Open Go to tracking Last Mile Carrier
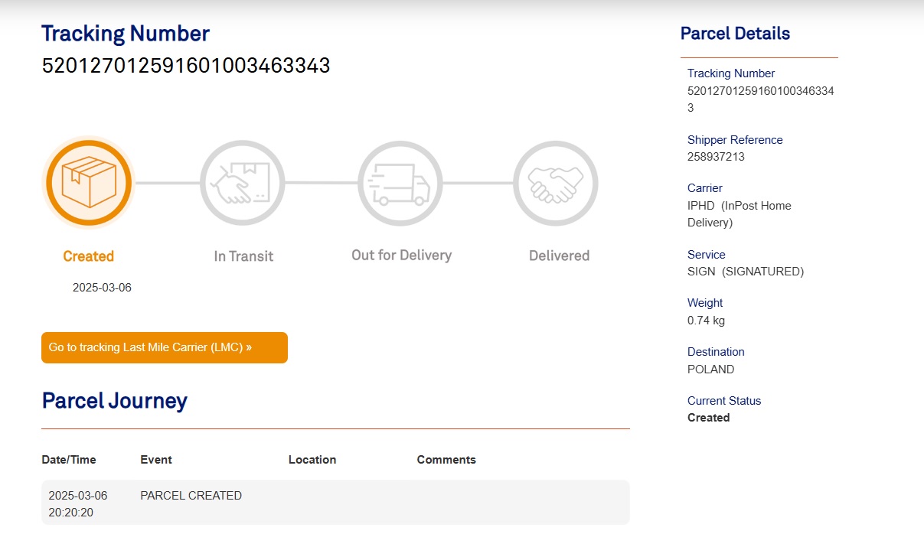Image resolution: width=924 pixels, height=560 pixels. (x=165, y=347)
